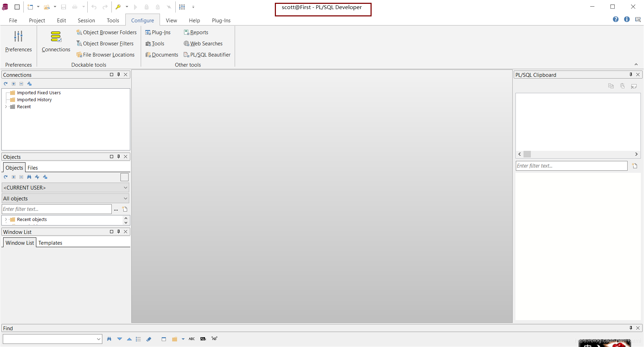Viewport: 644px width, 347px height.
Task: Toggle search in current window option in Find bar
Action: point(164,339)
